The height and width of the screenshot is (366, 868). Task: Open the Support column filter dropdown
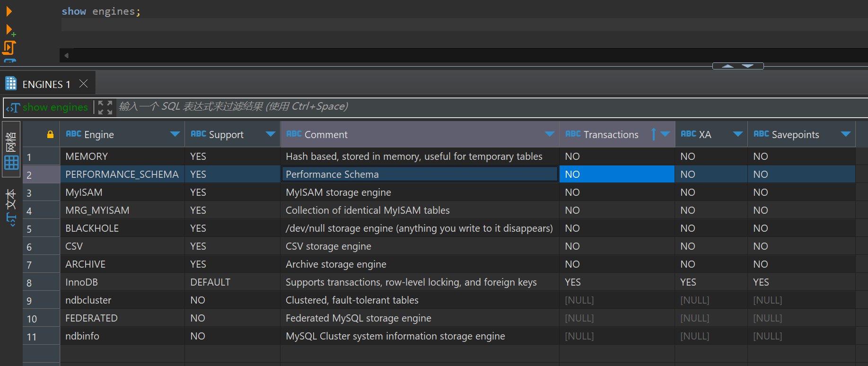(x=271, y=134)
